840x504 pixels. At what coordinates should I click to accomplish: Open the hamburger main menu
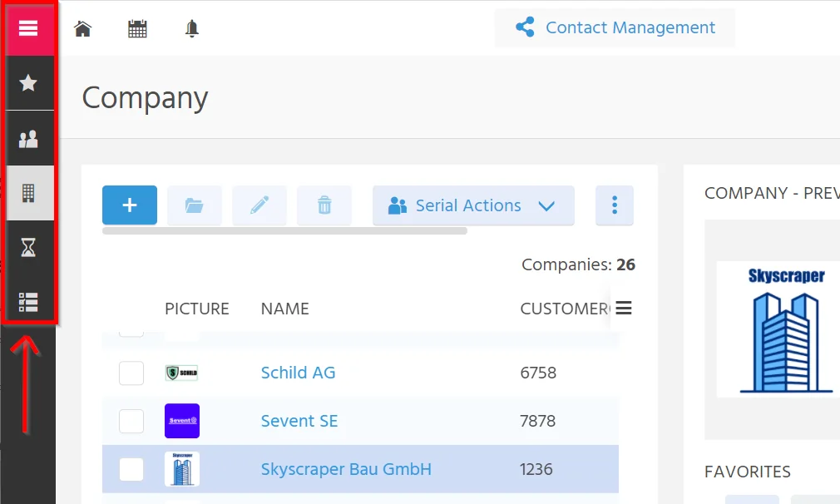(28, 27)
